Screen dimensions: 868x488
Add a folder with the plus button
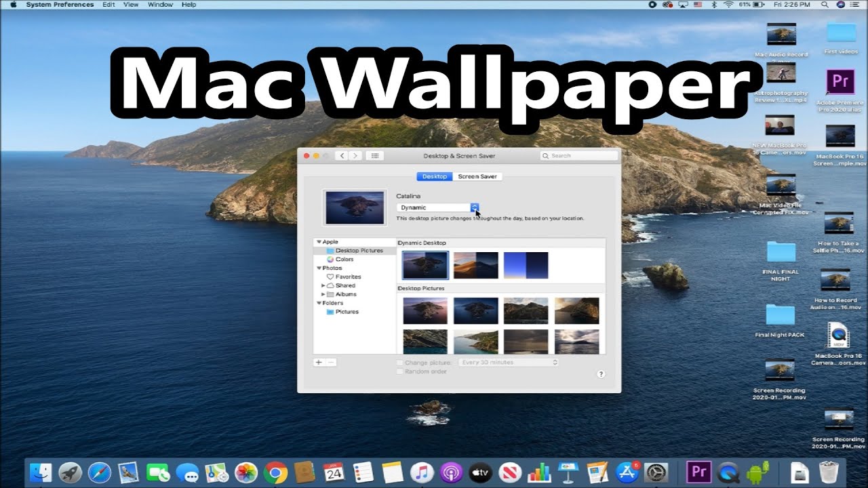(x=319, y=363)
